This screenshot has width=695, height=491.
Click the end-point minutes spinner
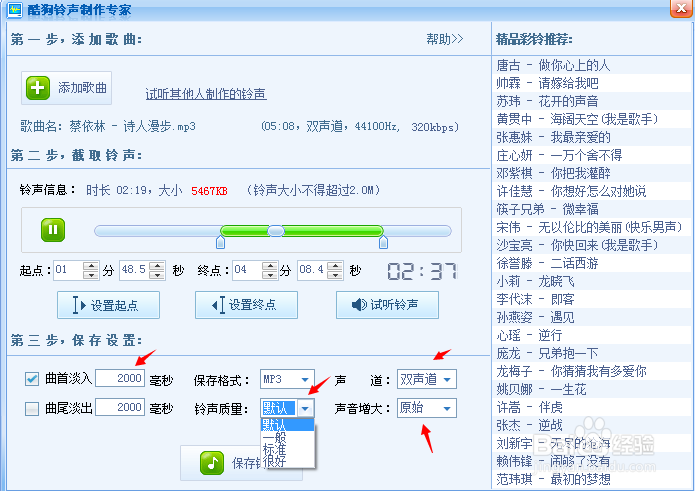tap(270, 270)
